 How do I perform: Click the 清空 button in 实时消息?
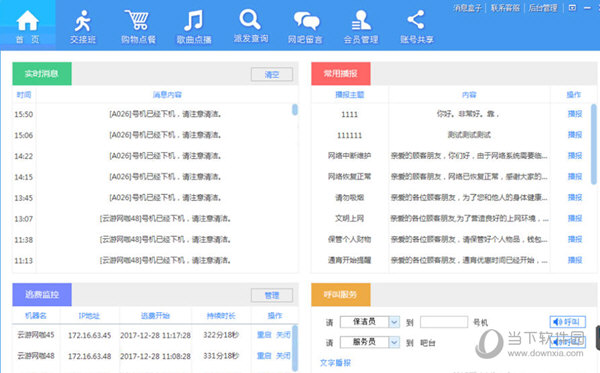click(x=272, y=74)
